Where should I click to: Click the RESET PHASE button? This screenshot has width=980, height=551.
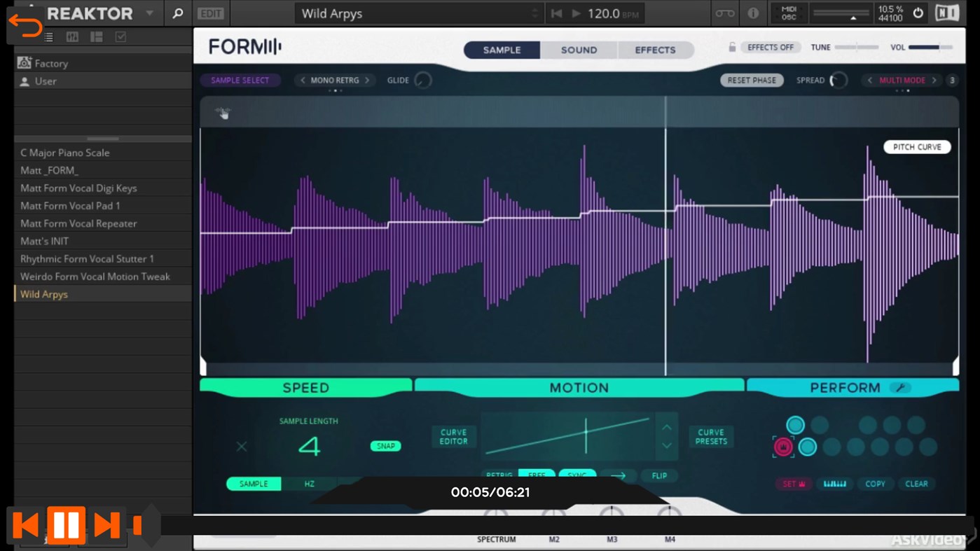point(752,81)
